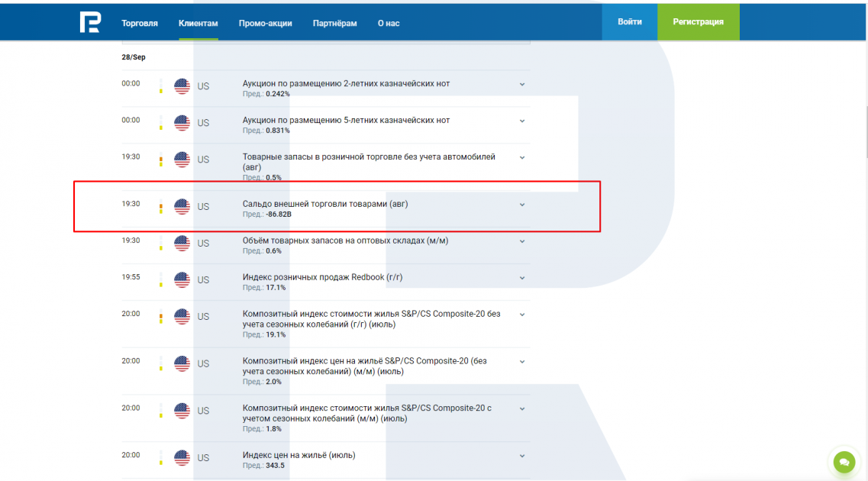
Task: Click importance indicator for Индекс цен на жильё row
Action: tap(161, 458)
